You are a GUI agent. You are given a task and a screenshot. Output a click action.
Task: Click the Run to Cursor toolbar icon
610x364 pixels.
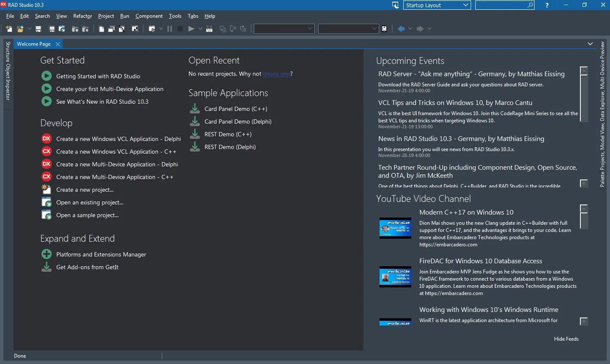209,29
